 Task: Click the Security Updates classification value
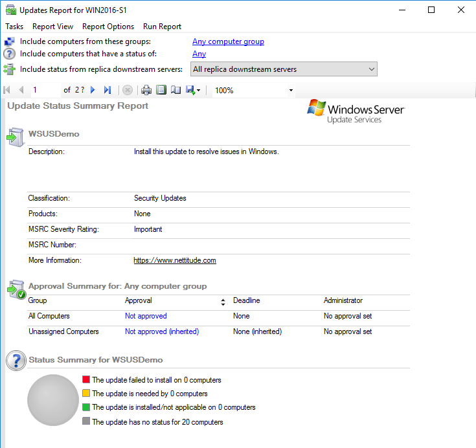pyautogui.click(x=160, y=198)
